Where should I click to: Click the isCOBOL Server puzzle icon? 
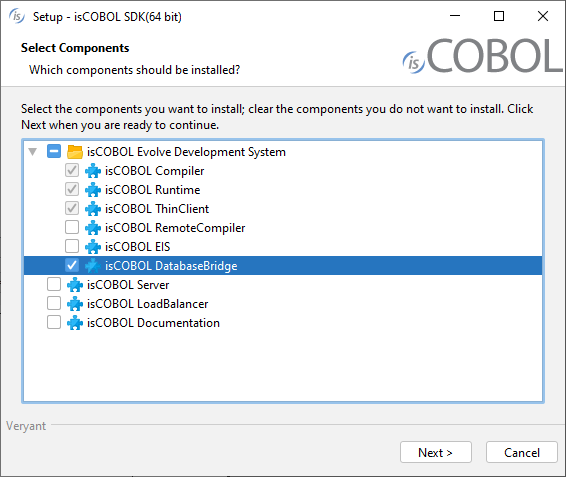[75, 285]
